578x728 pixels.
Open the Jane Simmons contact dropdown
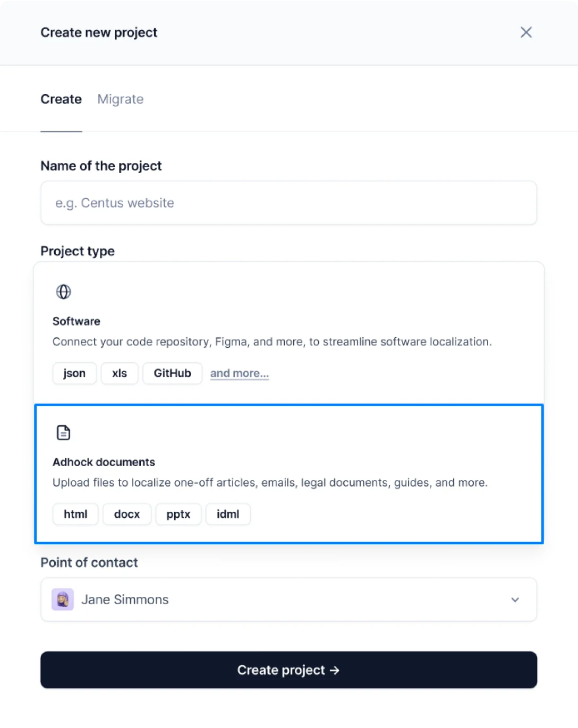288,599
